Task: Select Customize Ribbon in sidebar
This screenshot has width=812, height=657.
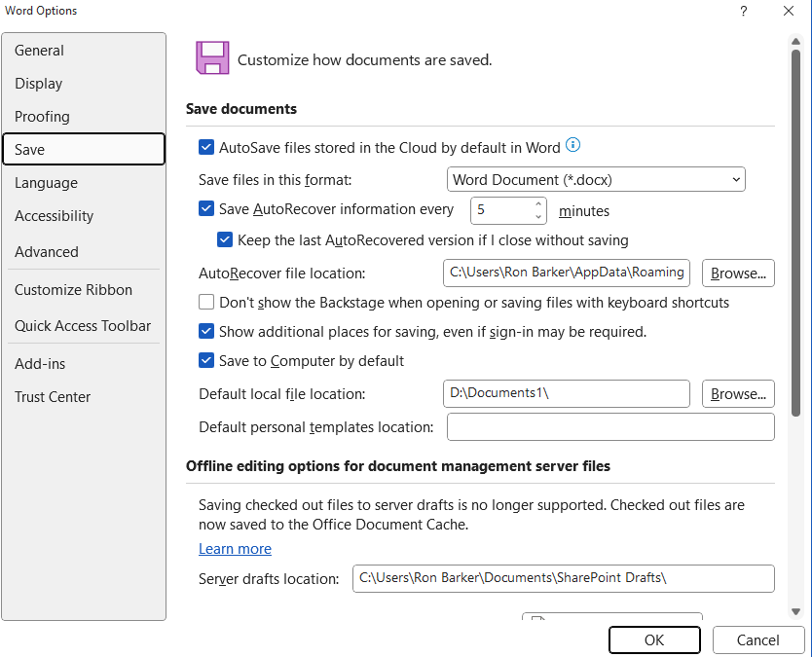Action: click(74, 290)
